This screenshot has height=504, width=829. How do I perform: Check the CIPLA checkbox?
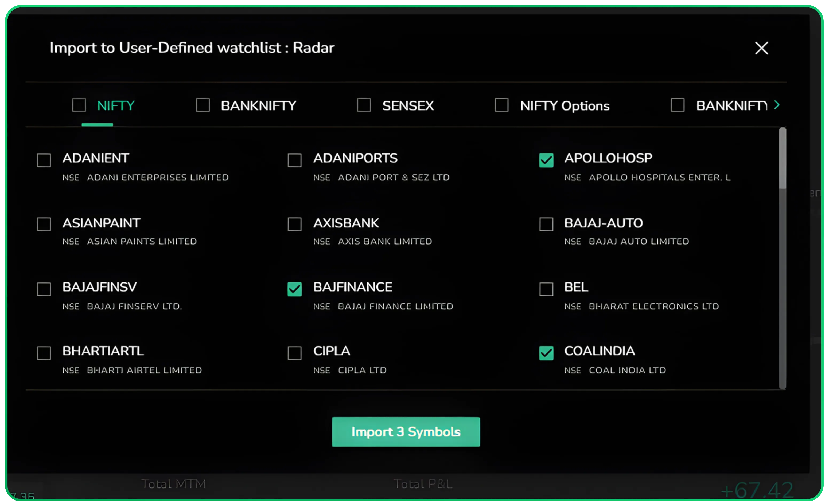pos(295,353)
